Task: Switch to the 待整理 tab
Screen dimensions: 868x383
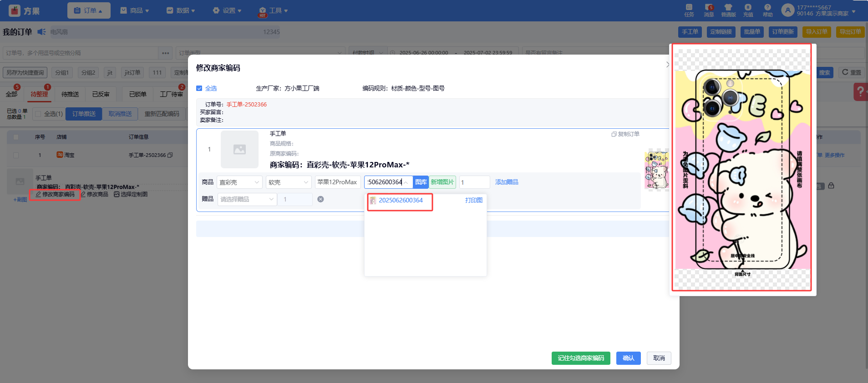Action: 39,94
